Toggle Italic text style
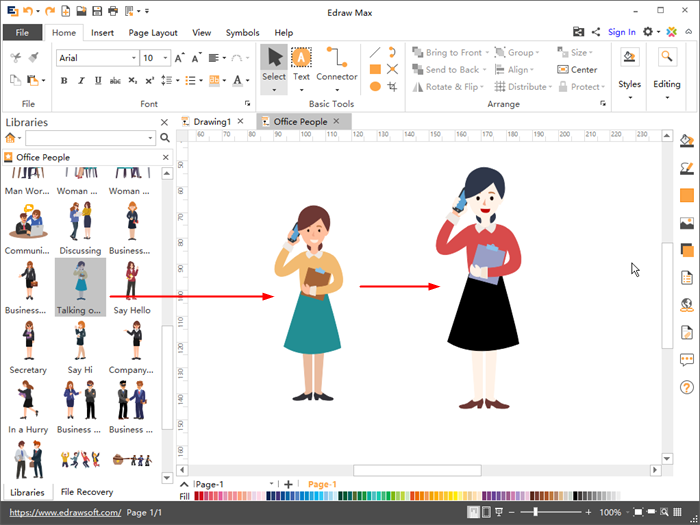 coord(80,80)
